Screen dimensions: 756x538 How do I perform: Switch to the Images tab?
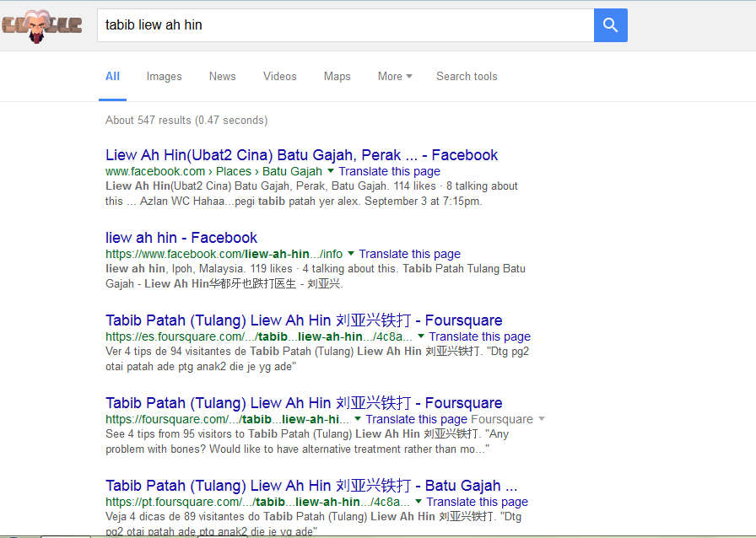click(x=164, y=76)
